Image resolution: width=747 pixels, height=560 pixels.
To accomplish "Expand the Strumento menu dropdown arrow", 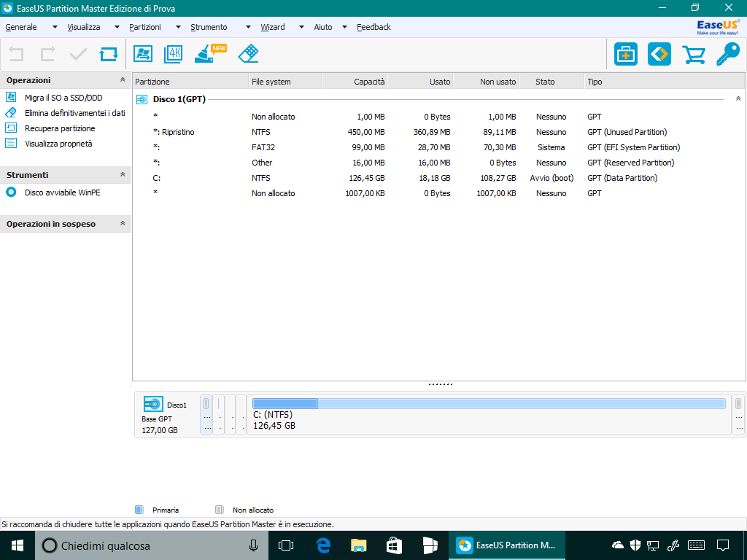I will pyautogui.click(x=248, y=27).
